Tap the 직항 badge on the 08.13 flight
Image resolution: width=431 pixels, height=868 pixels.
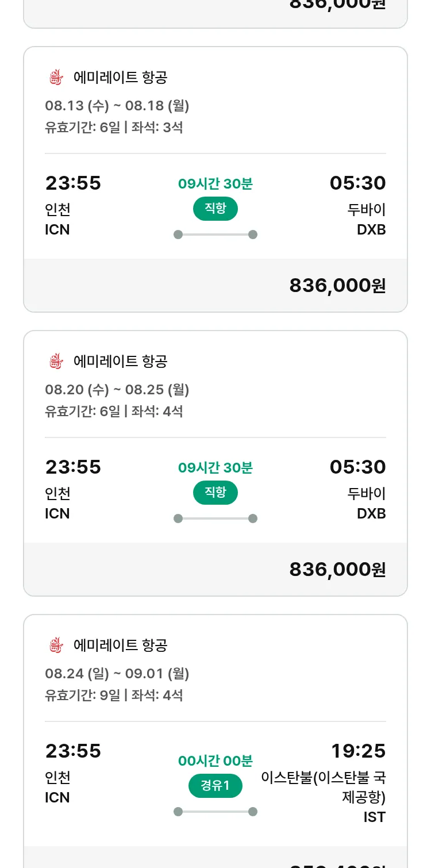(215, 209)
